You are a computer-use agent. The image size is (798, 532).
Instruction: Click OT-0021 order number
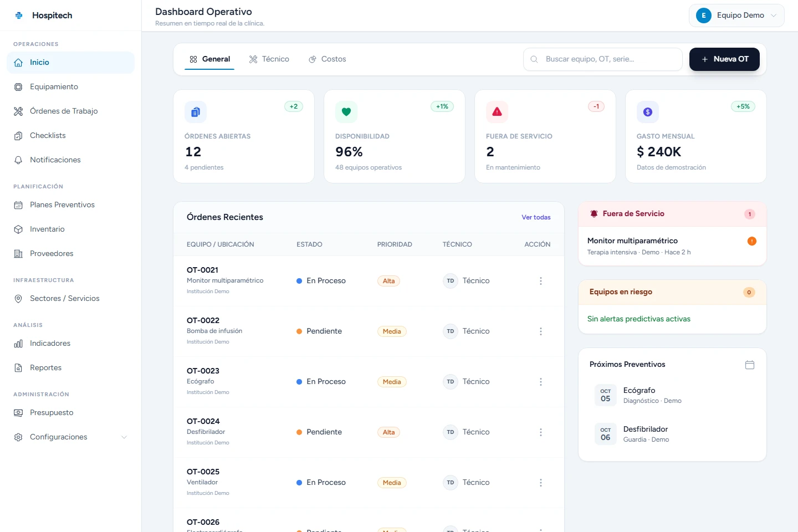coord(203,270)
